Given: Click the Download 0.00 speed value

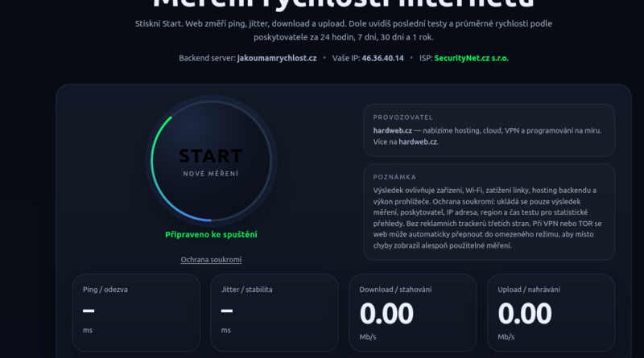Looking at the screenshot, I should (386, 313).
